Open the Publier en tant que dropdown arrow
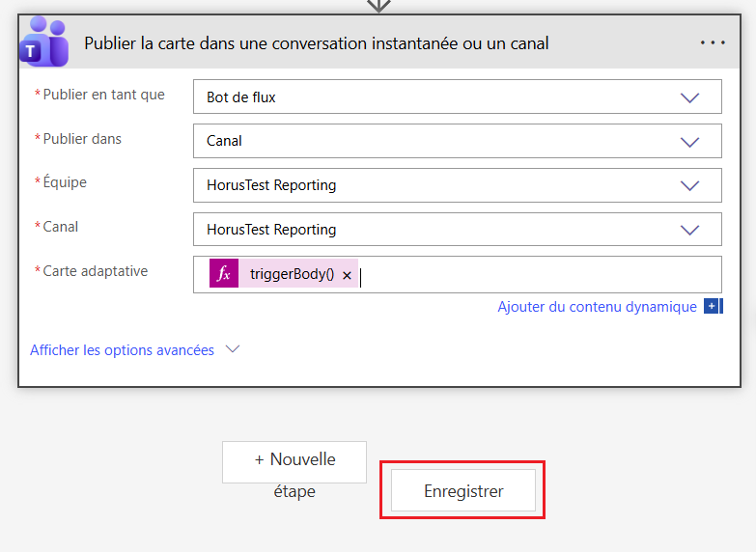The image size is (756, 552). [689, 97]
